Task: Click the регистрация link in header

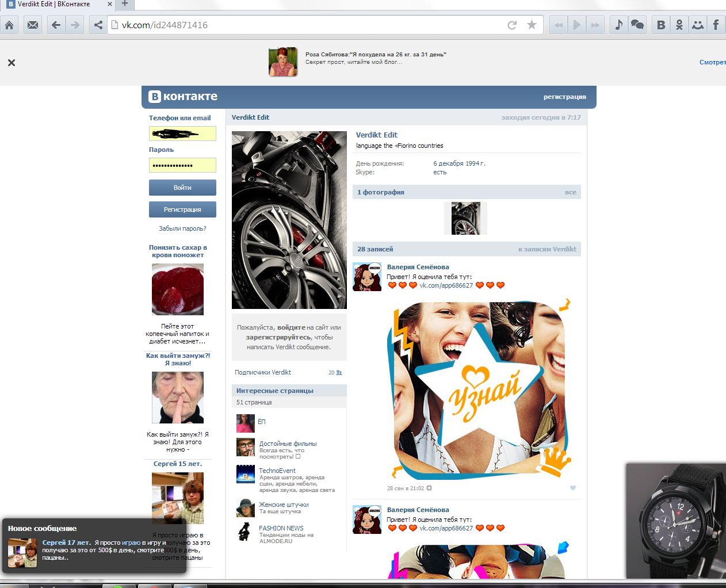Action: pos(564,97)
